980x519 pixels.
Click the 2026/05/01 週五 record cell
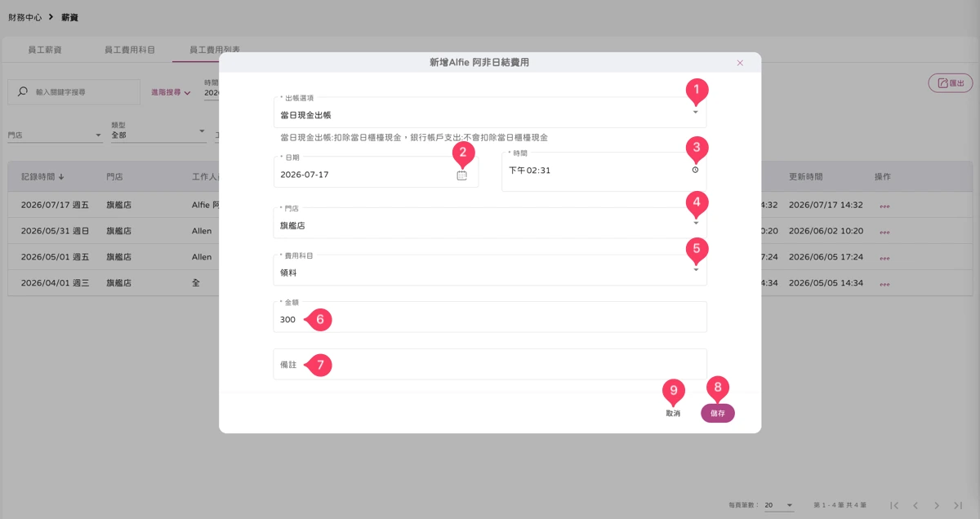pos(55,257)
